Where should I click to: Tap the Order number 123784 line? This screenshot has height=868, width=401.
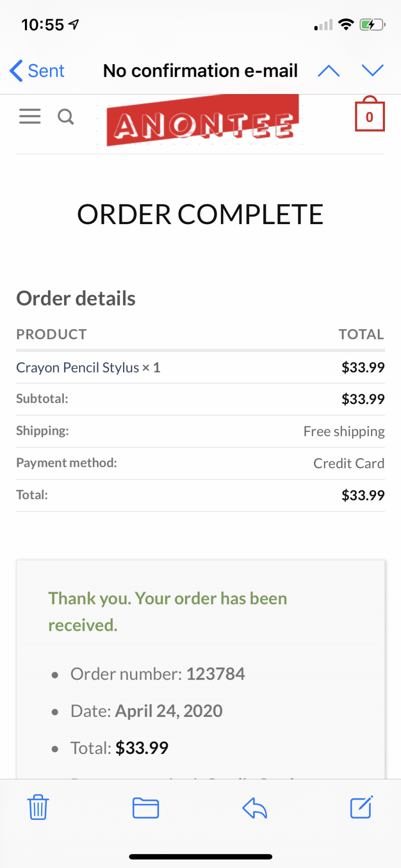click(x=158, y=674)
